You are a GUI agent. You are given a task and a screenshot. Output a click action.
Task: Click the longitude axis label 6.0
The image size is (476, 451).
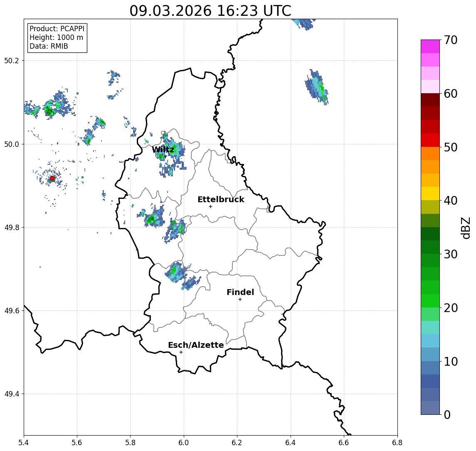184,443
